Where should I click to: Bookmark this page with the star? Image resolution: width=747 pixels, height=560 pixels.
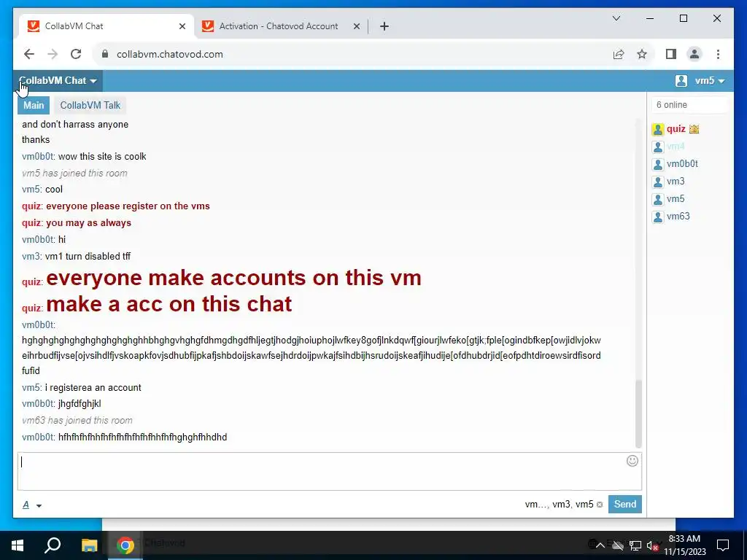[642, 54]
